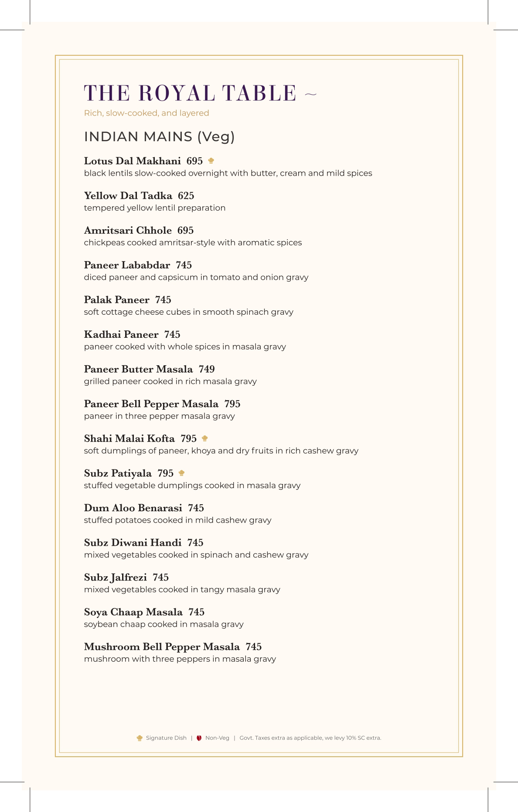Viewport: 518px width, 812px height.
Task: Click signature icon beside Lotus Dal Makhani
Action: pos(211,161)
